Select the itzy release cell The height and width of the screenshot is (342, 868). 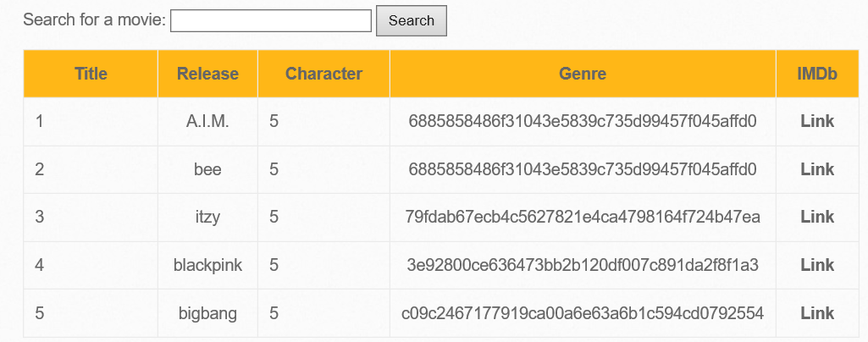pos(207,218)
